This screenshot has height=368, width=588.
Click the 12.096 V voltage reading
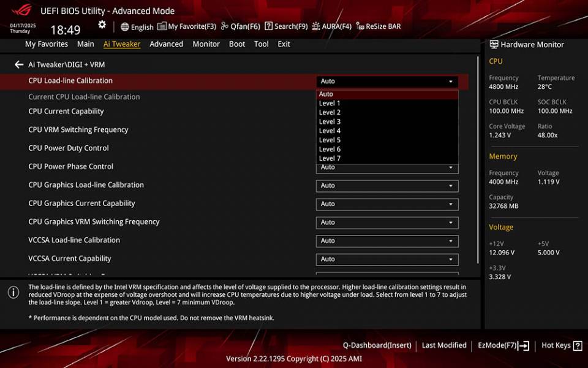[x=502, y=253]
